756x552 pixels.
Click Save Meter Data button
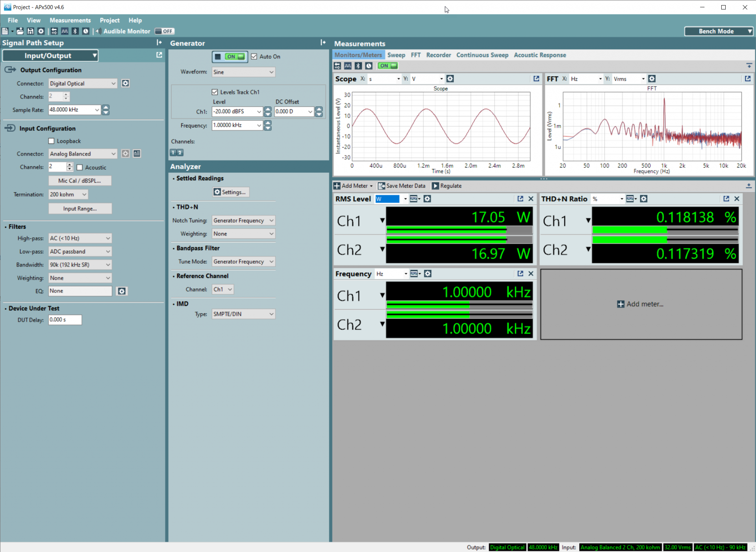(x=402, y=186)
